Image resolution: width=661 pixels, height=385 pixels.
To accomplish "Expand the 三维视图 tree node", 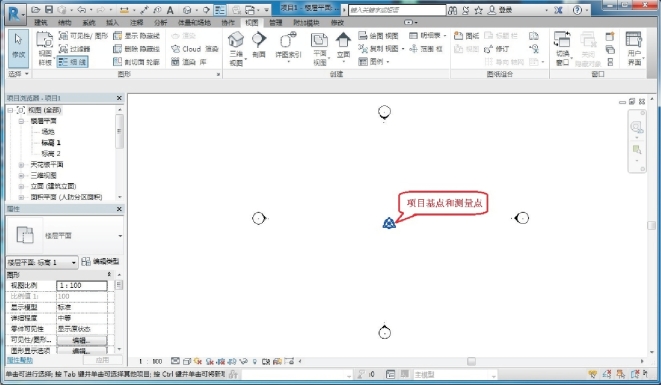I will pos(21,175).
